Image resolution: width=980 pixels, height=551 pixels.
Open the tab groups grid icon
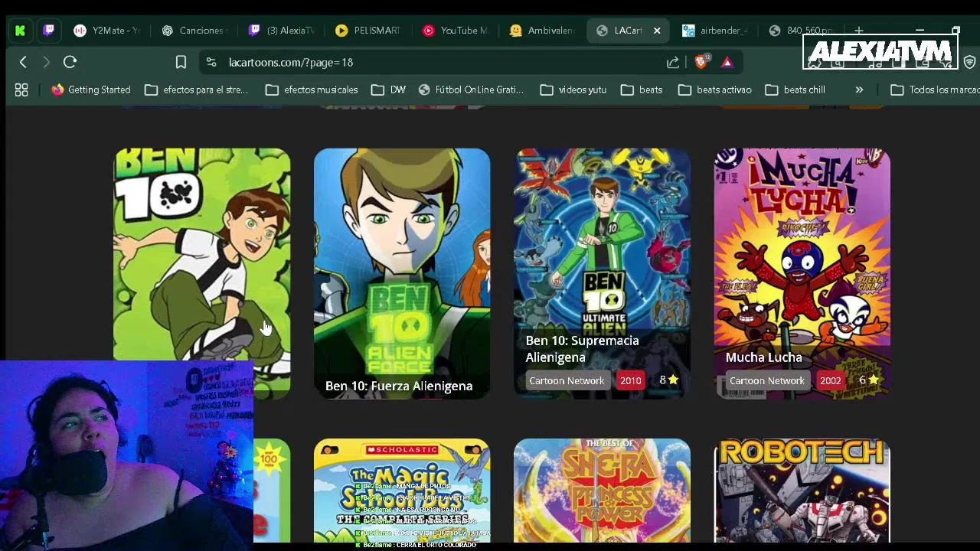[x=21, y=90]
